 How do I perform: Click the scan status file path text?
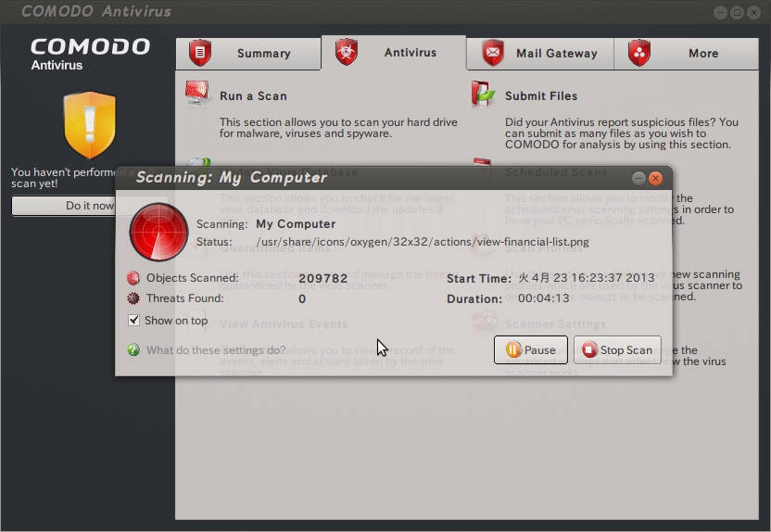(423, 242)
